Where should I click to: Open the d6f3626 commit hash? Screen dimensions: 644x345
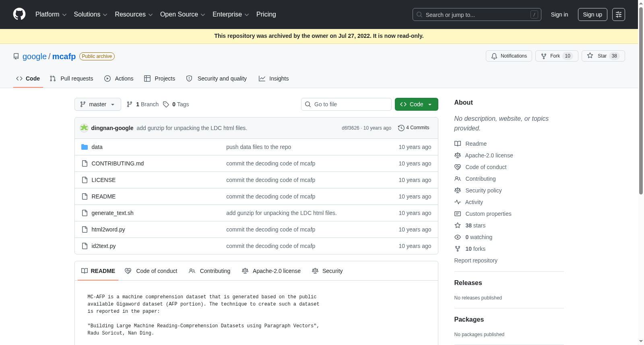pyautogui.click(x=351, y=128)
